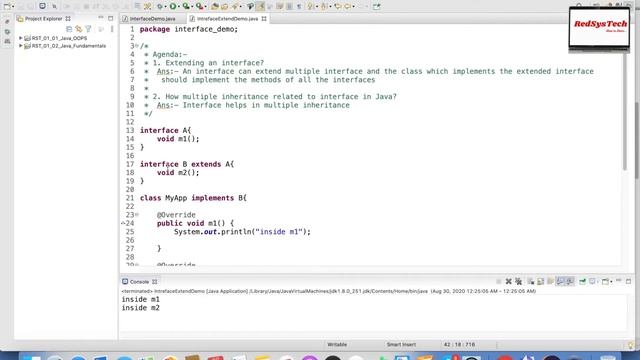The width and height of the screenshot is (640, 360).
Task: Open the Debug configurations dropdown arrow
Action: [x=165, y=7]
